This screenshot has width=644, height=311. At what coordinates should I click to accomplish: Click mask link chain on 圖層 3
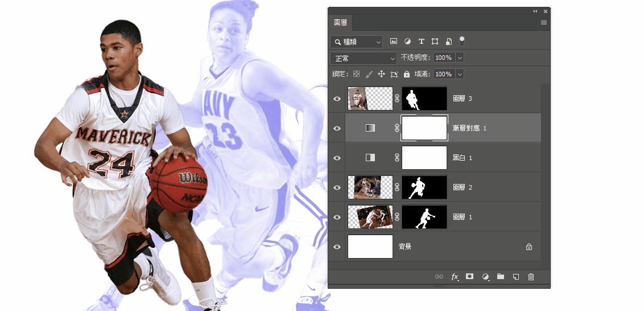point(397,99)
